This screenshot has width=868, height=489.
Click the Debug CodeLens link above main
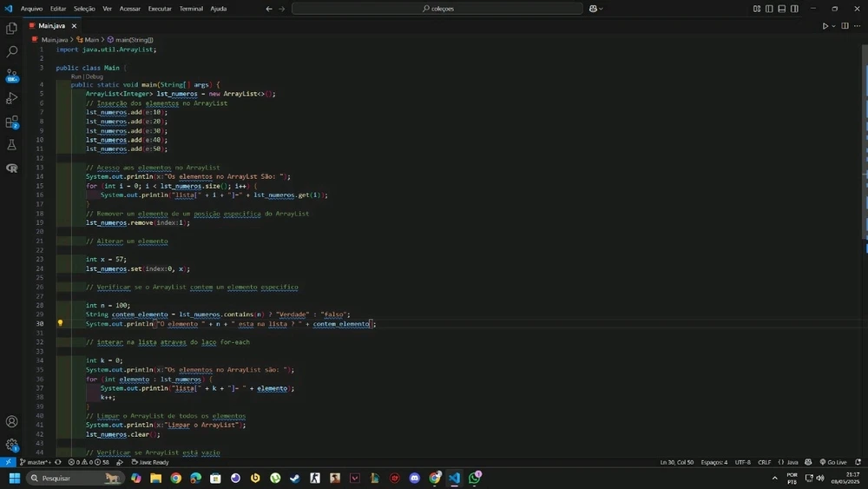point(95,76)
